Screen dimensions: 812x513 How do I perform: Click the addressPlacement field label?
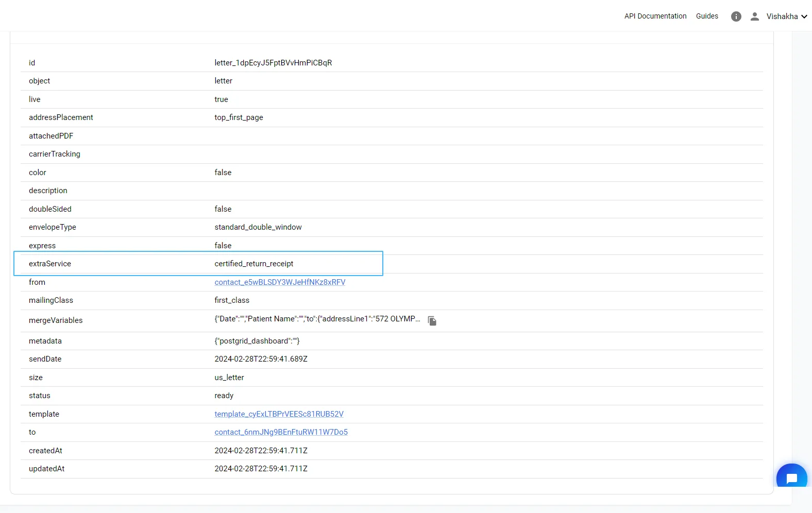61,117
